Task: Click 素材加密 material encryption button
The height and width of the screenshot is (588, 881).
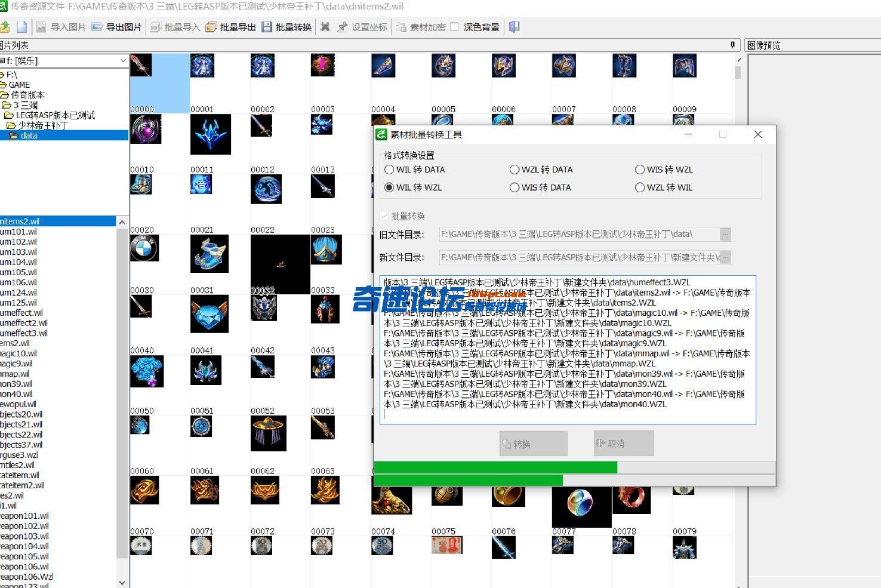Action: click(420, 27)
